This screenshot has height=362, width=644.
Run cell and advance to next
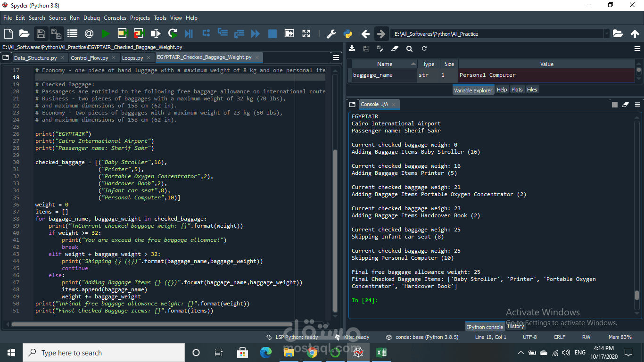(x=139, y=33)
